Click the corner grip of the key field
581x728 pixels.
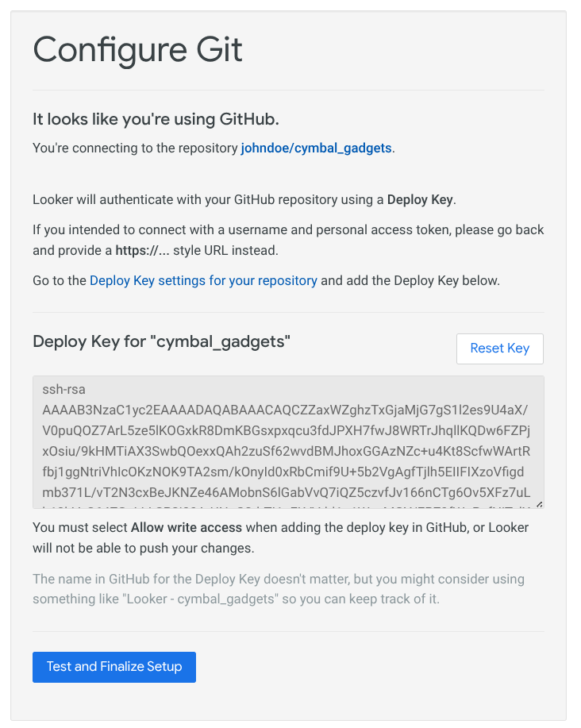(539, 503)
